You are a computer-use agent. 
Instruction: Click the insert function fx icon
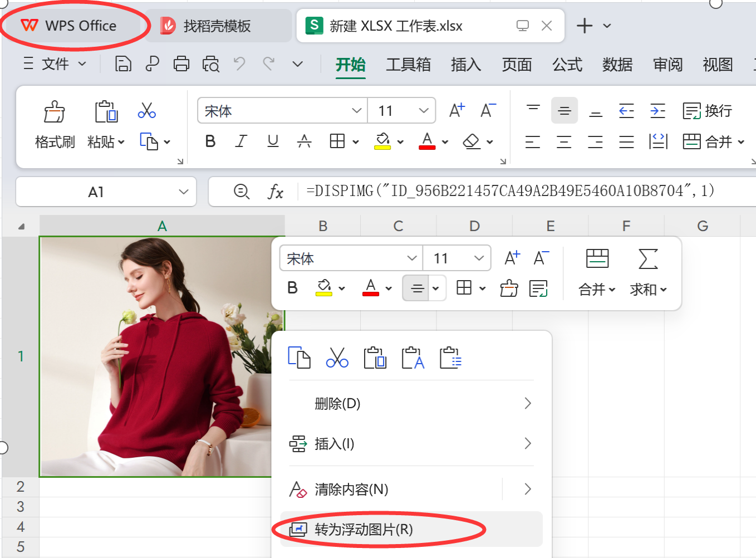[276, 192]
